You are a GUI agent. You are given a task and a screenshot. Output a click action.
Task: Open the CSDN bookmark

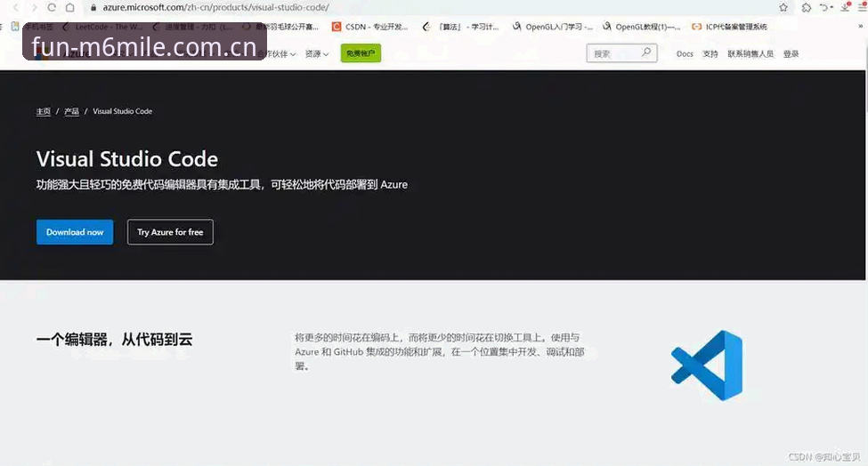coord(369,27)
